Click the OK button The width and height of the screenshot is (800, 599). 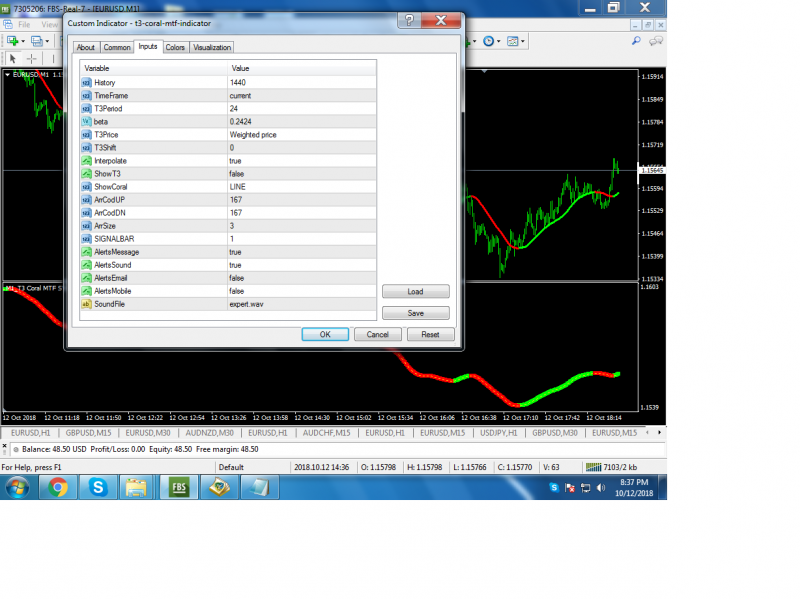click(x=325, y=334)
